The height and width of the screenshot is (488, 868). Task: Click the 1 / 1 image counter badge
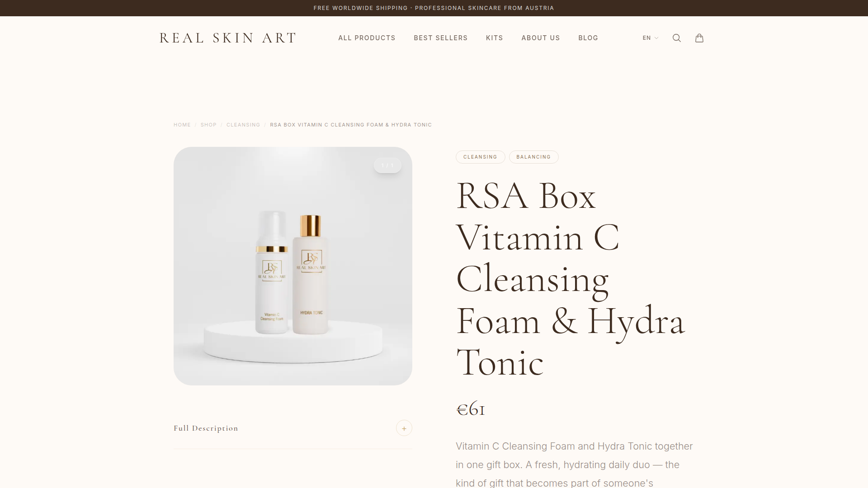(387, 165)
